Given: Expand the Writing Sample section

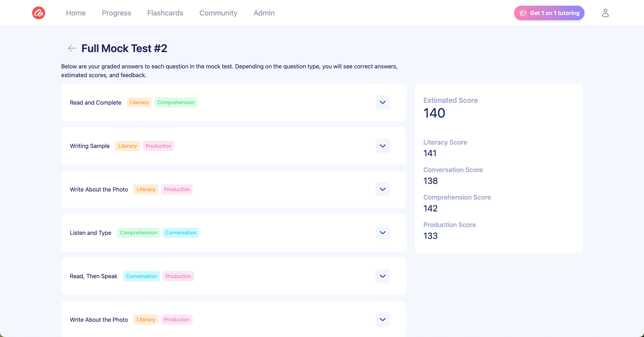Looking at the screenshot, I should (383, 146).
